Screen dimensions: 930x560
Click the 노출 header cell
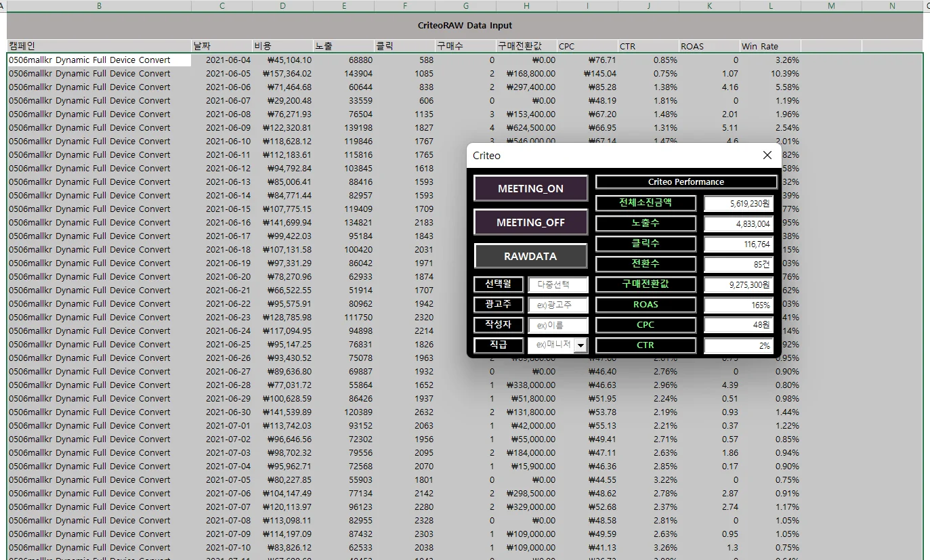coord(343,46)
